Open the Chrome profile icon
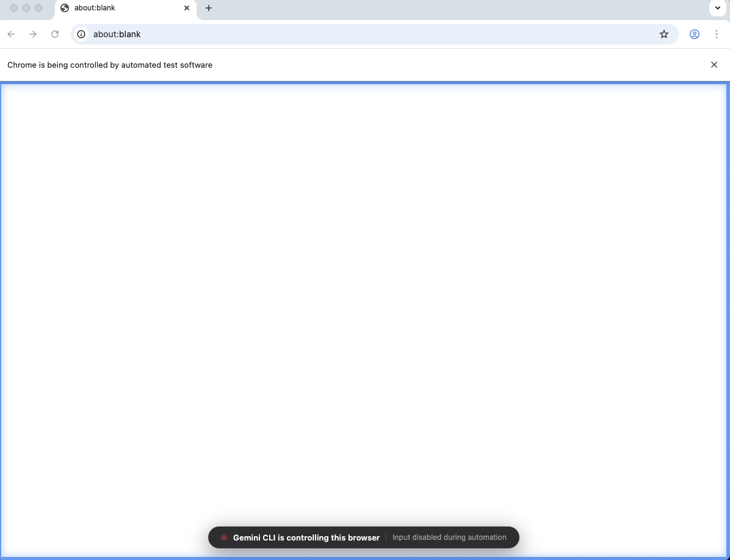Screen dimensions: 730x560 point(695,34)
